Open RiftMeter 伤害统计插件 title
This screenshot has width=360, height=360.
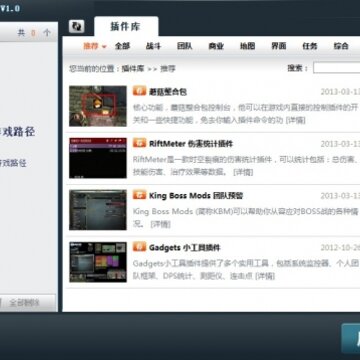tap(191, 144)
